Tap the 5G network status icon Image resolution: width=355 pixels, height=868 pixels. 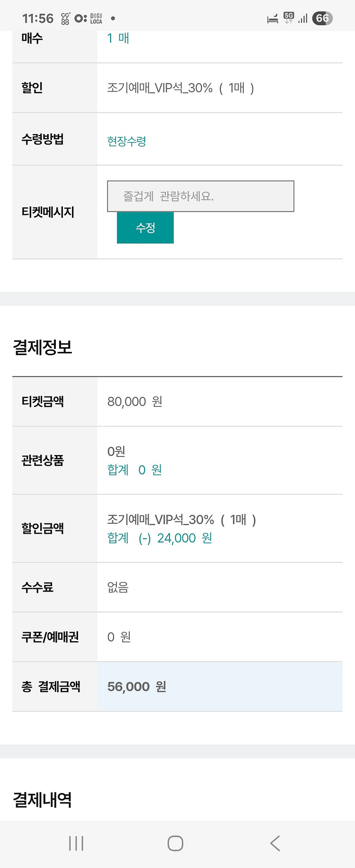point(289,18)
